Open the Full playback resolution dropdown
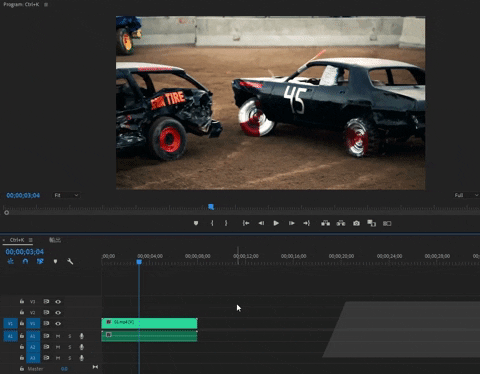The width and height of the screenshot is (480, 374). click(x=466, y=195)
